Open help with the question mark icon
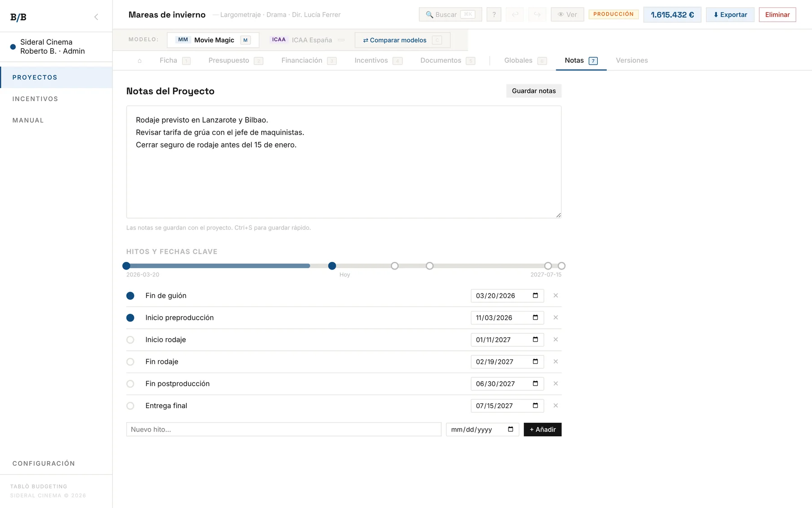 click(x=494, y=14)
